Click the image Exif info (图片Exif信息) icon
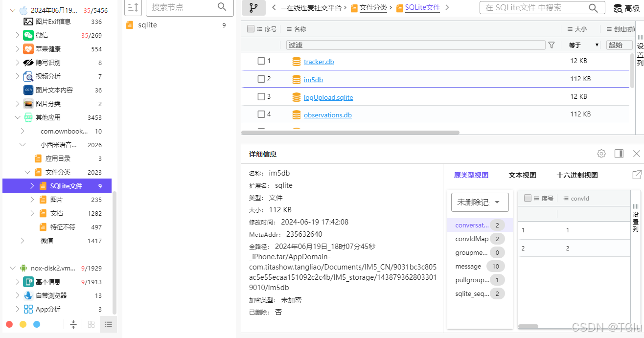Viewport: 644px width, 338px height. coord(28,22)
